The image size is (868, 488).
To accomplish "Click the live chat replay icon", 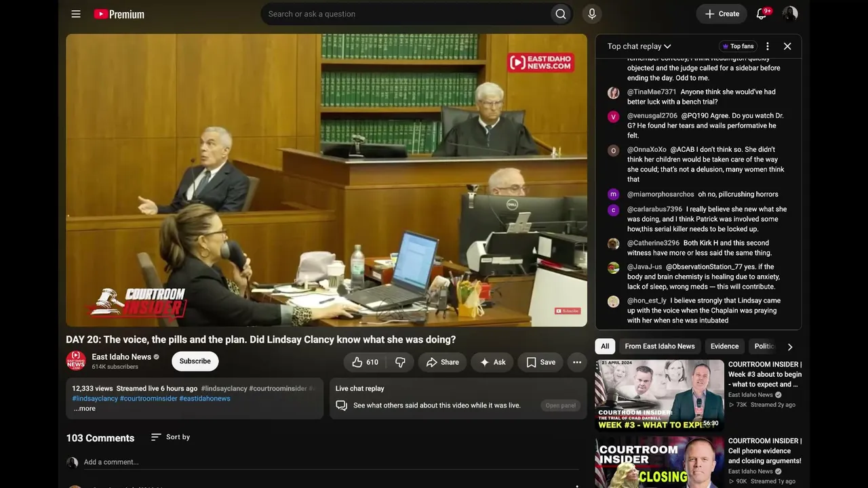I will point(342,405).
